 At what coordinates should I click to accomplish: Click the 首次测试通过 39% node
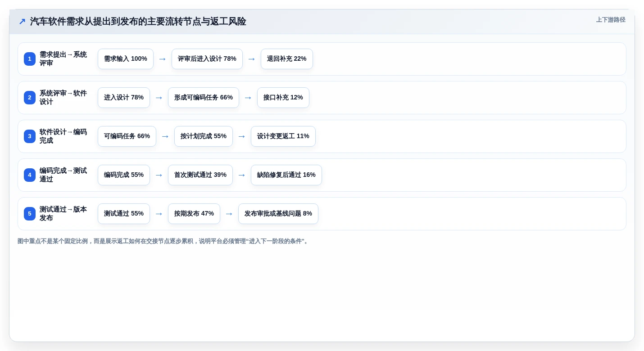(200, 175)
